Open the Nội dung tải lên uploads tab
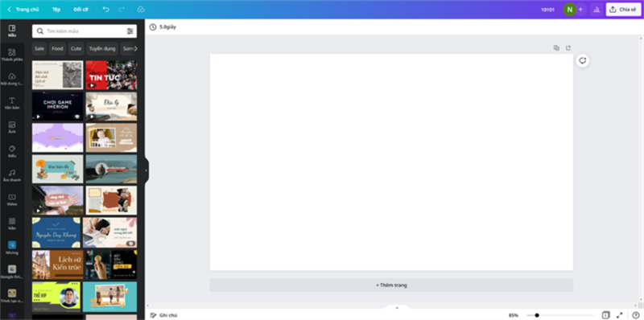The image size is (644, 320). click(x=12, y=79)
